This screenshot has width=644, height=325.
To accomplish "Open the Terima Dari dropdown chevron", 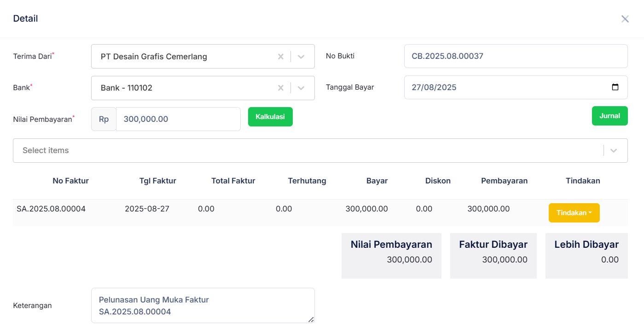I will pyautogui.click(x=301, y=56).
